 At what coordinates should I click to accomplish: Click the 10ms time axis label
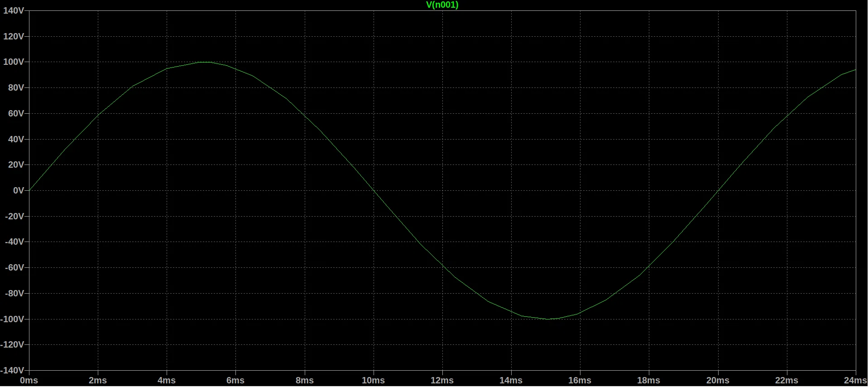[373, 381]
